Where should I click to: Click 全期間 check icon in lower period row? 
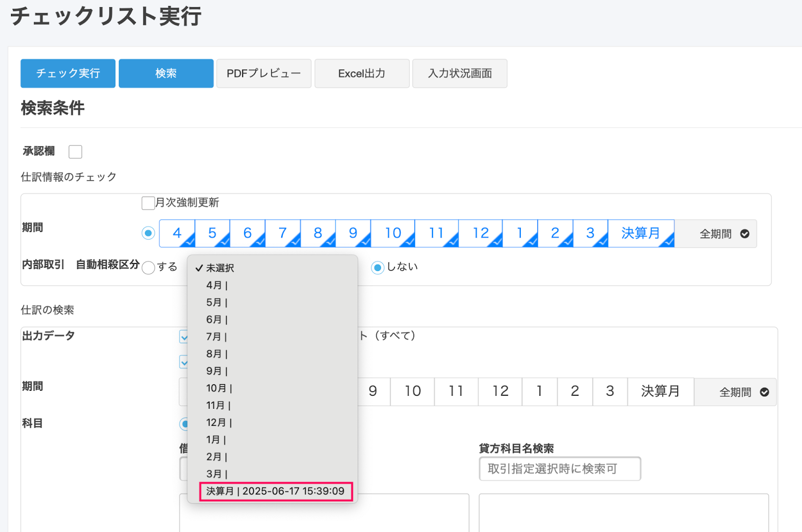click(x=764, y=392)
